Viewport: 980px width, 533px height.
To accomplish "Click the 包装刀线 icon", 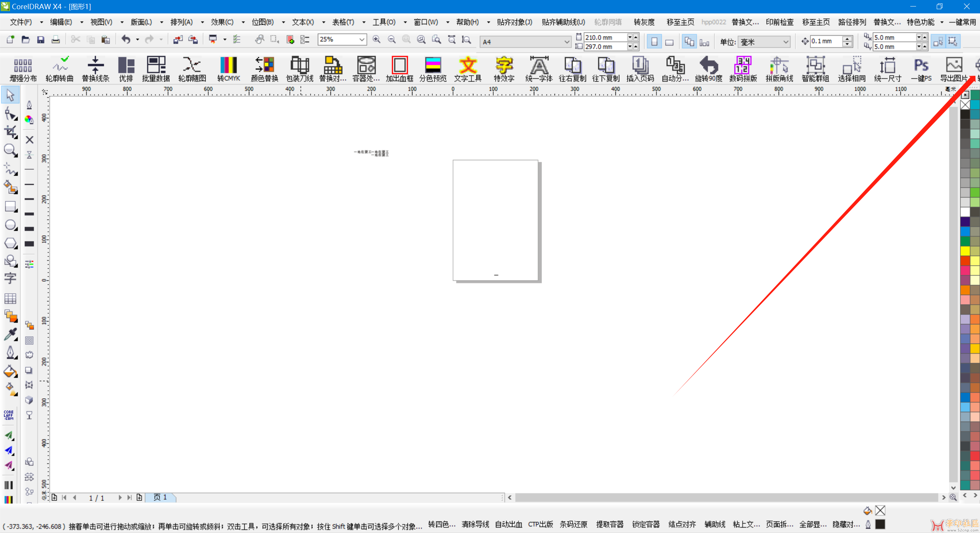I will [x=300, y=69].
